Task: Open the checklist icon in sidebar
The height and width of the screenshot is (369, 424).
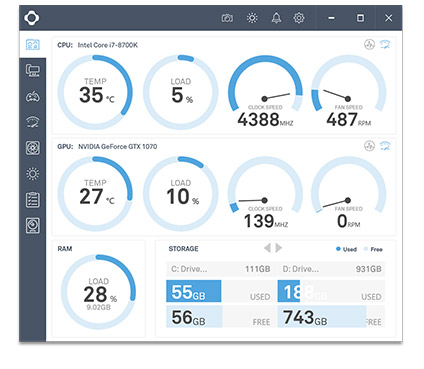Action: pyautogui.click(x=33, y=200)
